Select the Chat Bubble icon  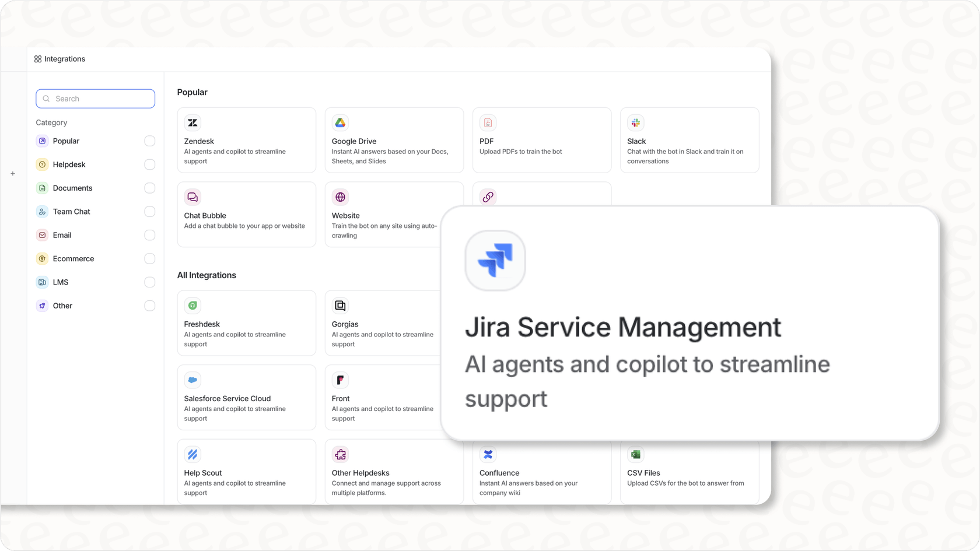point(192,197)
